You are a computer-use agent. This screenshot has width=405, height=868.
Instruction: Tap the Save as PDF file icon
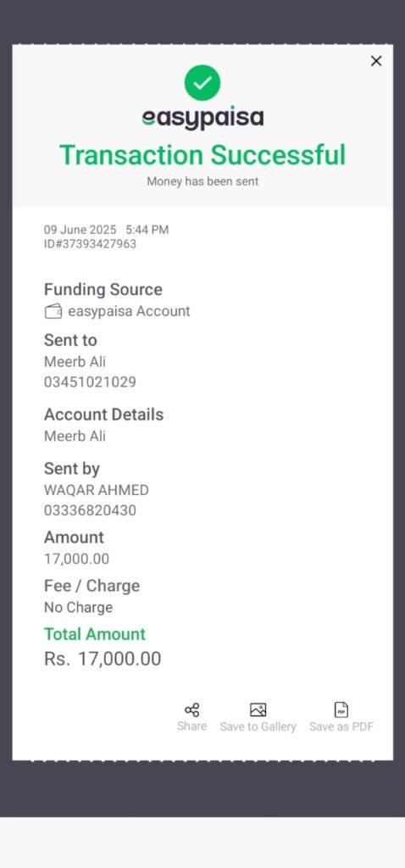point(341,709)
